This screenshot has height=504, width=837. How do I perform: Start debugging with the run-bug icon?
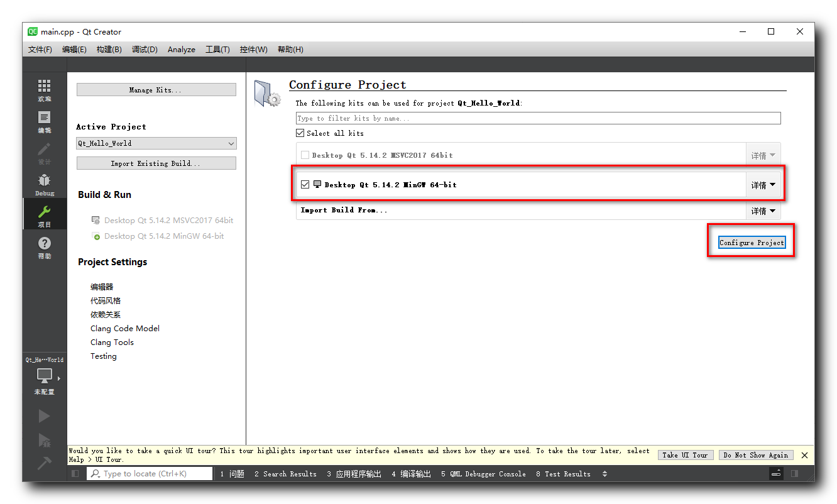tap(44, 439)
